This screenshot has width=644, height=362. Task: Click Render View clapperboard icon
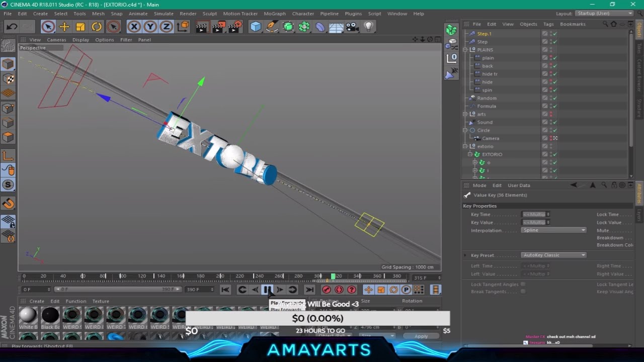pos(202,27)
